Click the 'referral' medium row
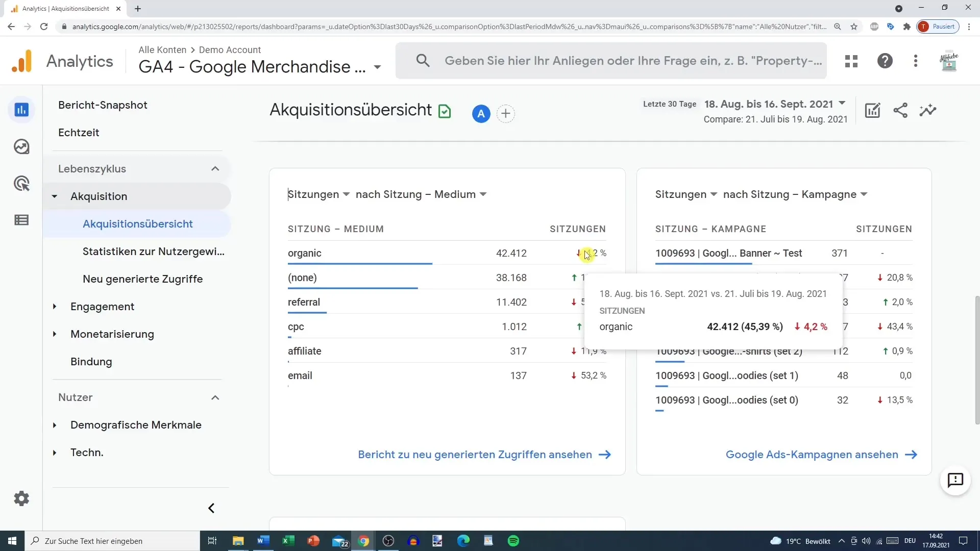This screenshot has width=980, height=551. (x=447, y=302)
